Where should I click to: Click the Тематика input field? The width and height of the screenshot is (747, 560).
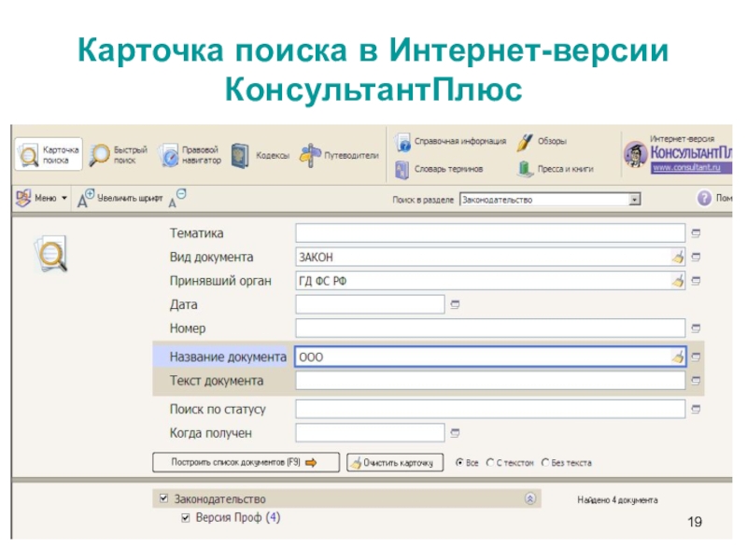tap(490, 233)
